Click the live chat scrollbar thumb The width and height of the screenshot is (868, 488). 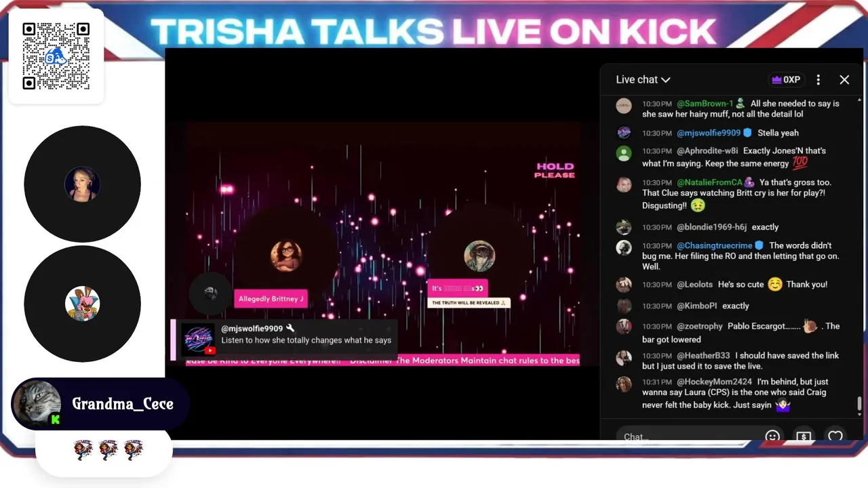pos(860,404)
